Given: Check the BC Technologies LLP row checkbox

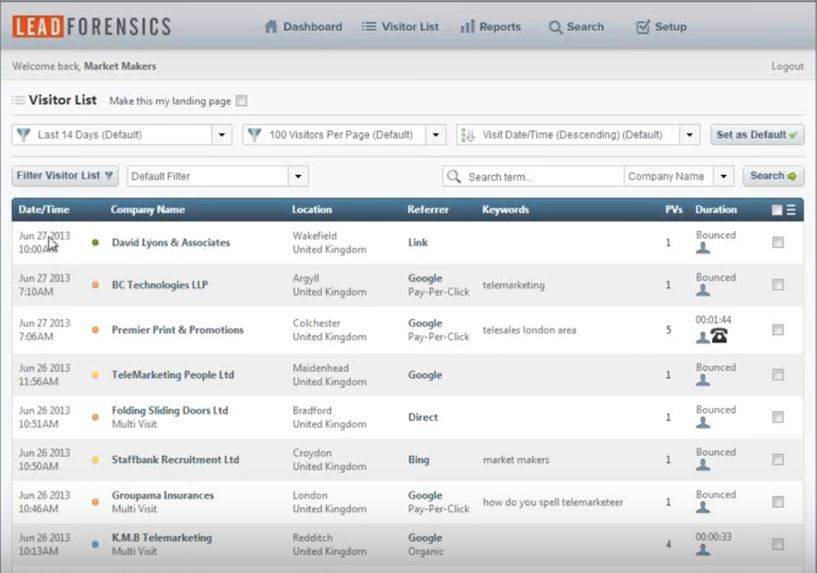Looking at the screenshot, I should [778, 284].
